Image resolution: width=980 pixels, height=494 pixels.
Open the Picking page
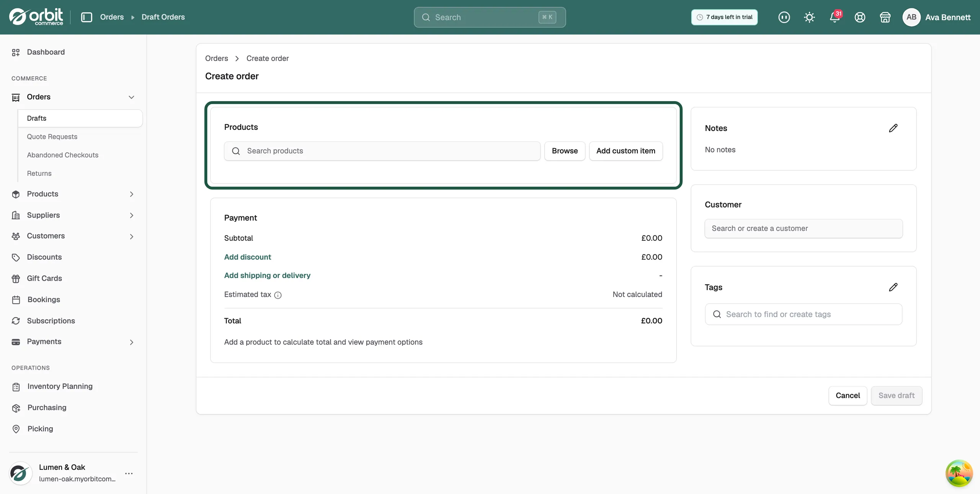[x=40, y=429]
